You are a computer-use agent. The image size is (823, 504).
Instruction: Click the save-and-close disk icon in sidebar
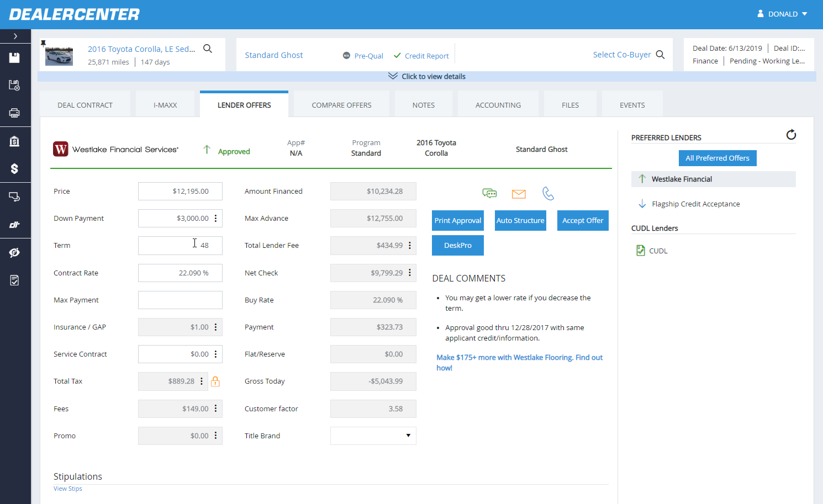click(x=14, y=85)
